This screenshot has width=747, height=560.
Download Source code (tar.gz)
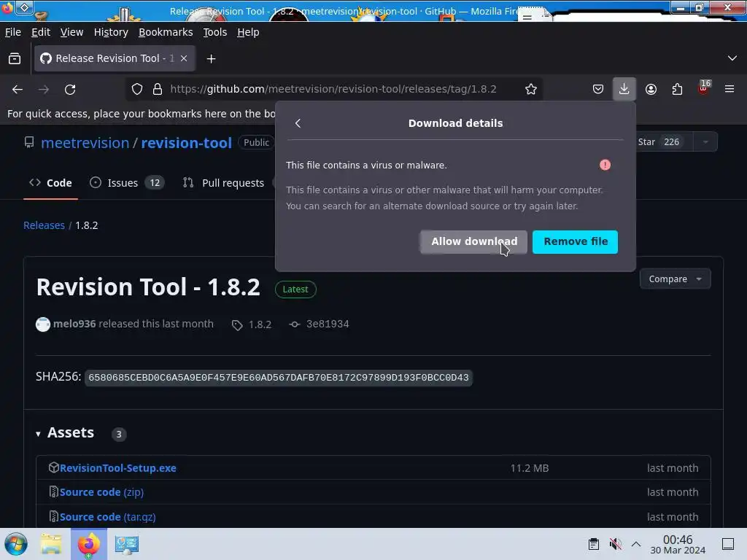[108, 517]
